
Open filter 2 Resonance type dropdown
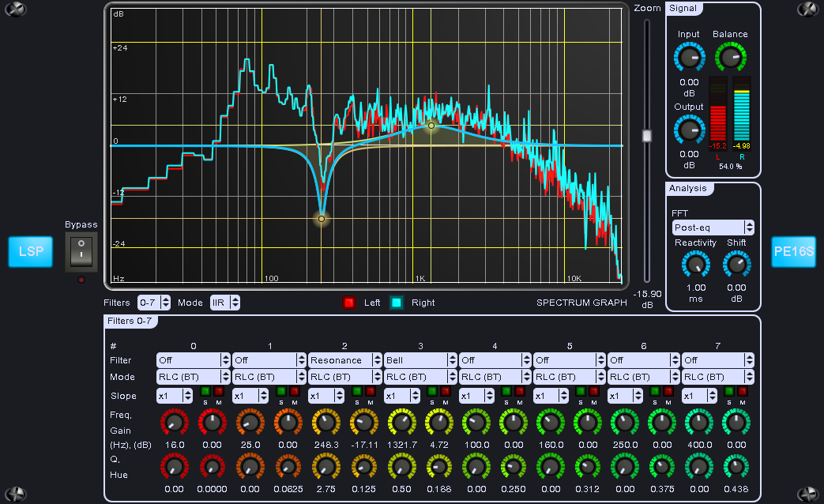[344, 360]
